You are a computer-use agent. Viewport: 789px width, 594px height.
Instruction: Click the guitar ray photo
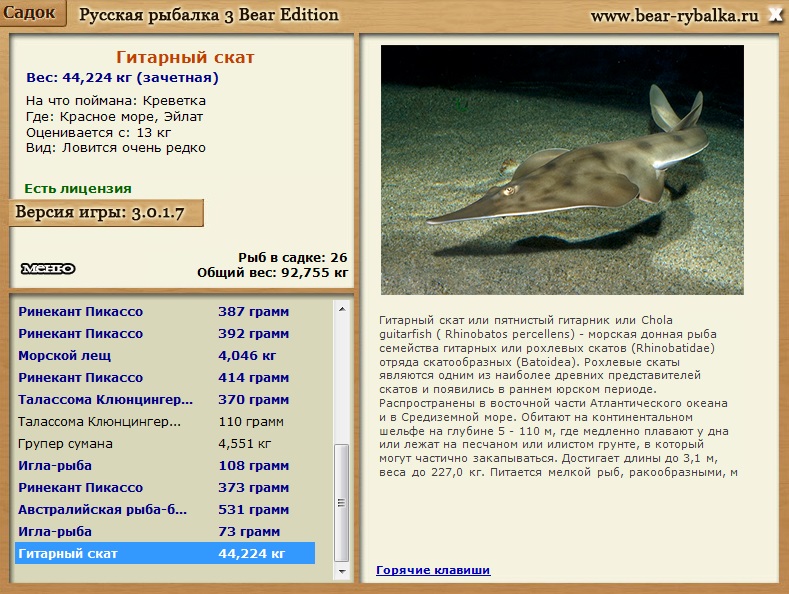[x=561, y=167]
